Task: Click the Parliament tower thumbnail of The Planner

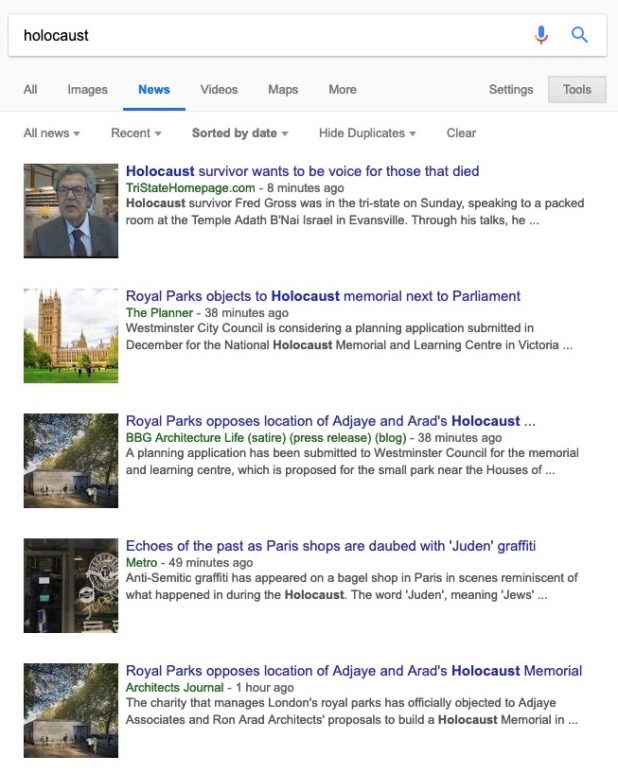Action: click(x=71, y=336)
